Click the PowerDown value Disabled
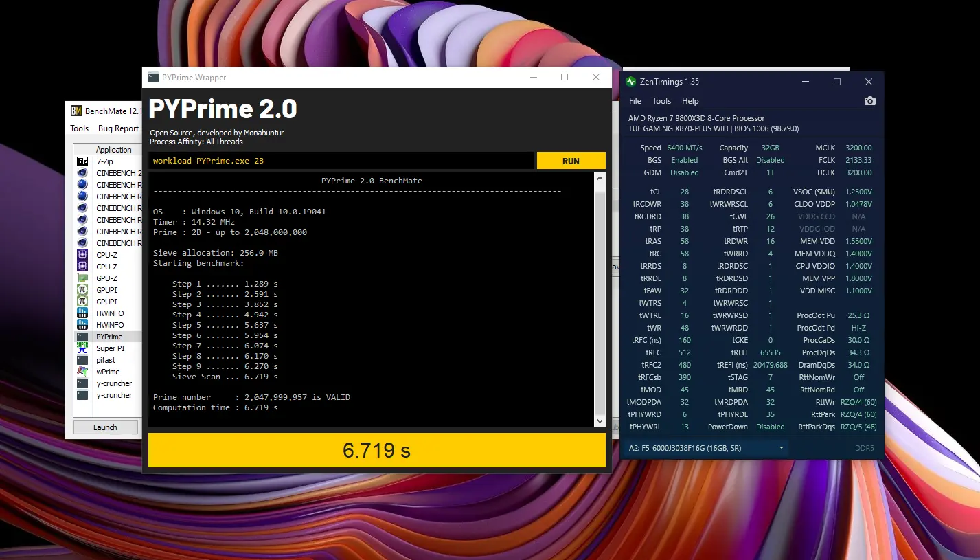The height and width of the screenshot is (560, 980). (x=771, y=427)
